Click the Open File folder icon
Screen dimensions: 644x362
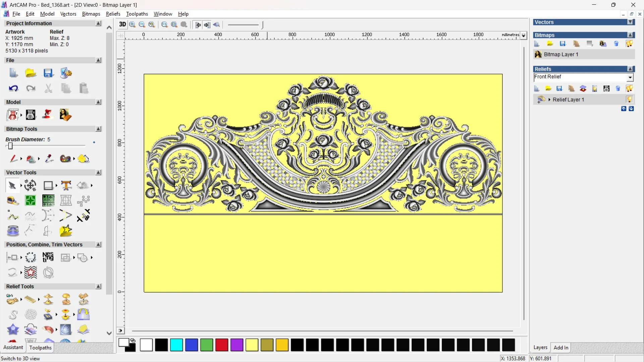pyautogui.click(x=31, y=73)
